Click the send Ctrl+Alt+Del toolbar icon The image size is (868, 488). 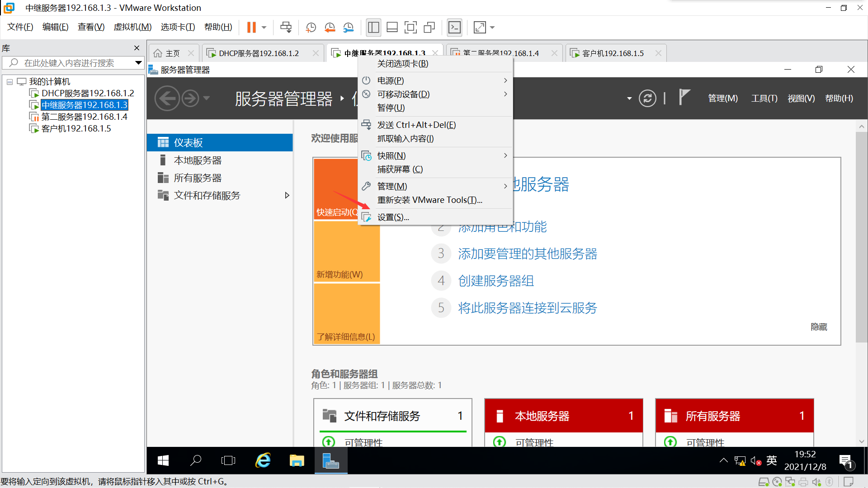(x=286, y=28)
